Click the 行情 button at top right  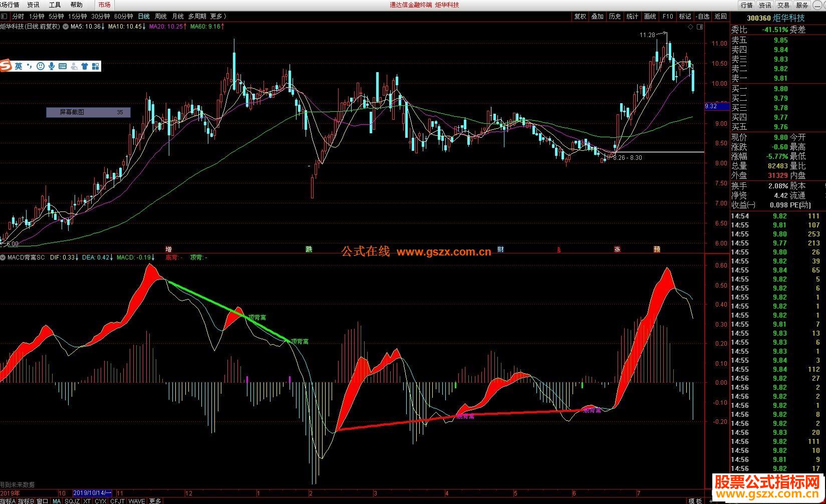[x=746, y=5]
